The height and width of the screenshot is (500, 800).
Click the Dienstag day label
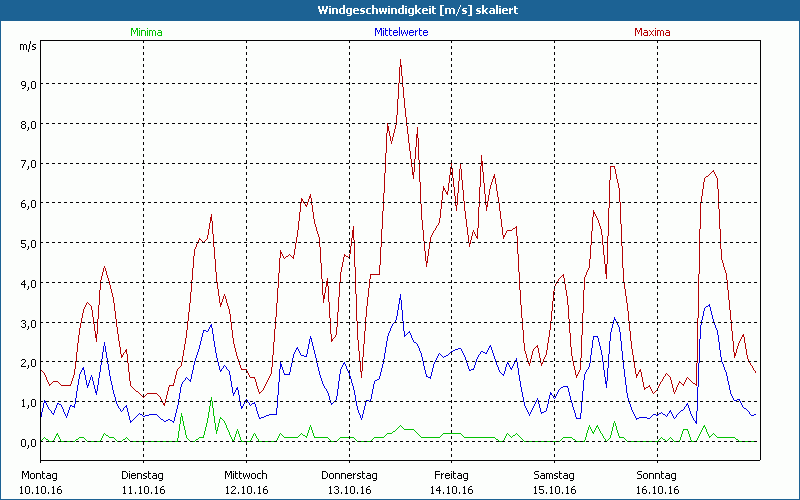[143, 476]
